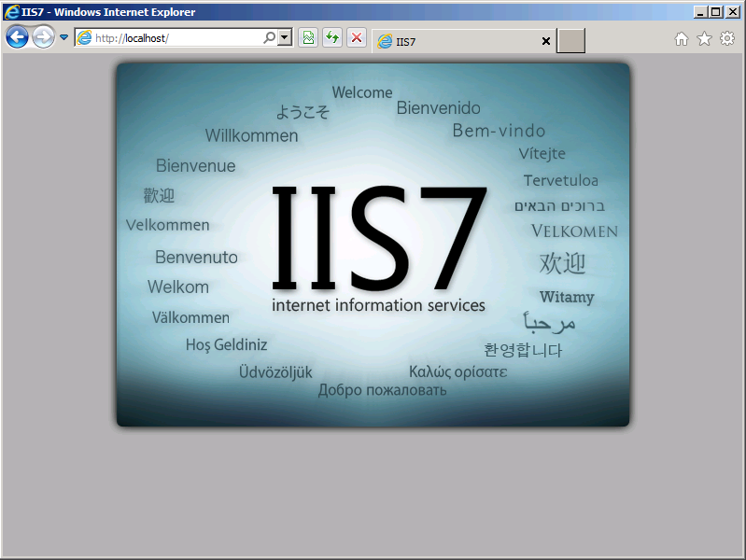Open Favorites with the star icon
This screenshot has width=746, height=560.
[704, 38]
